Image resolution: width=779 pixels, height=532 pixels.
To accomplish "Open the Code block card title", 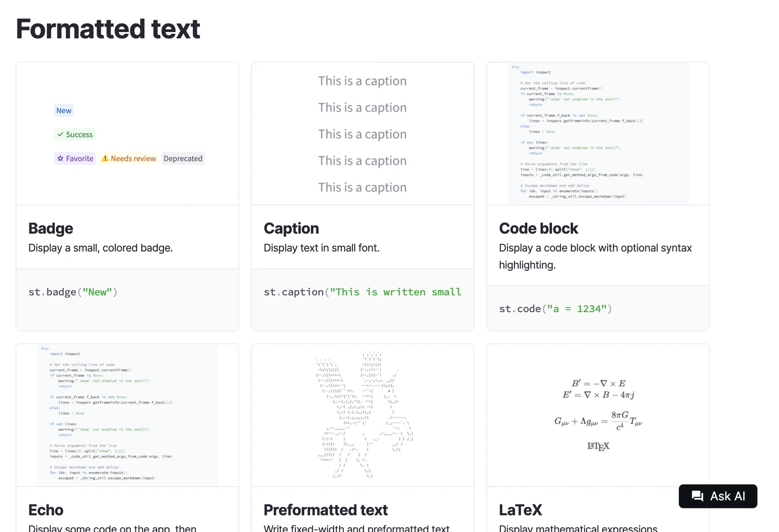I will pyautogui.click(x=538, y=228).
